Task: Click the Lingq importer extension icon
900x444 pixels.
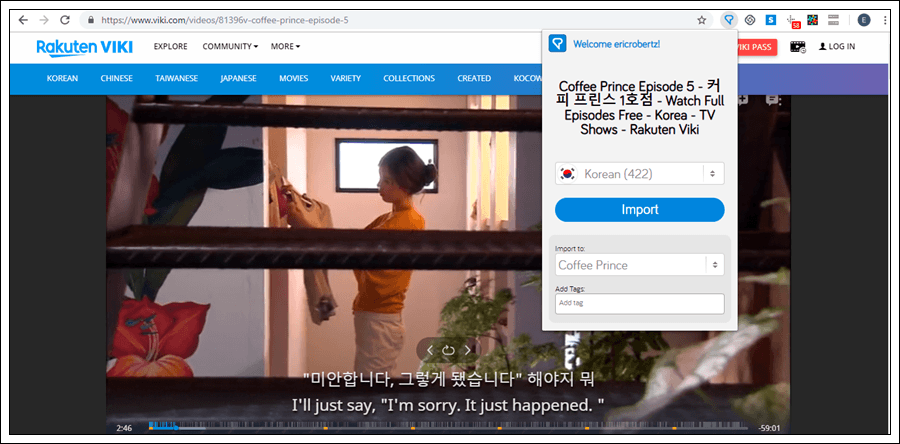Action: 729,20
